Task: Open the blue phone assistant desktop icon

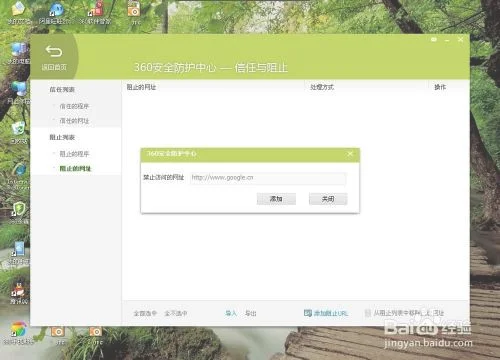Action: [x=19, y=248]
